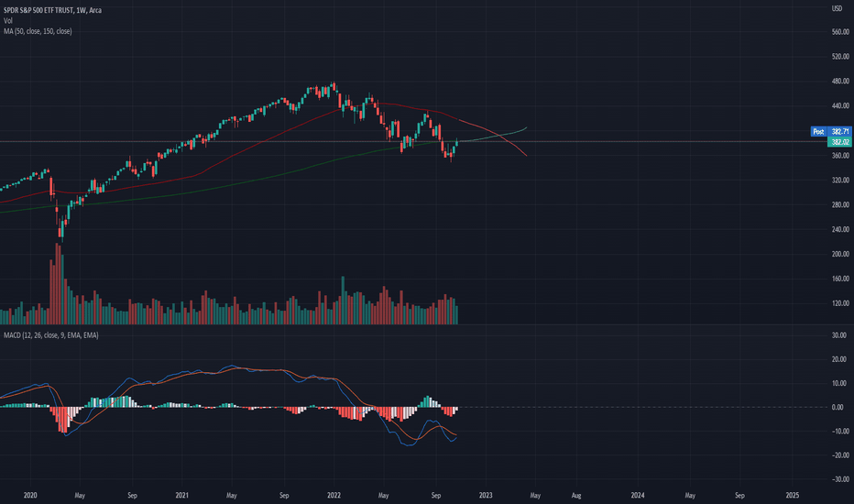Click the Post 382.71 price tag
This screenshot has height=504, width=854.
click(x=830, y=131)
